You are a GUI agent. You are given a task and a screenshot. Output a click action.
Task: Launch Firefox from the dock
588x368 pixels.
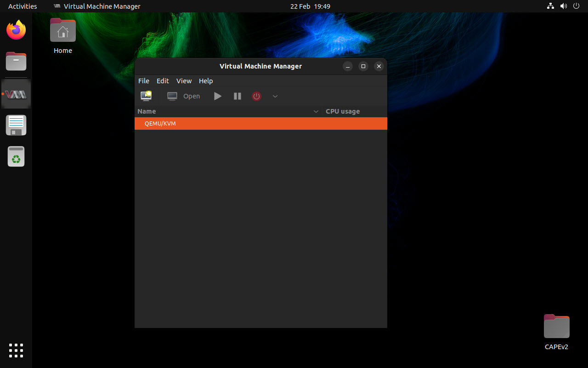click(x=16, y=29)
